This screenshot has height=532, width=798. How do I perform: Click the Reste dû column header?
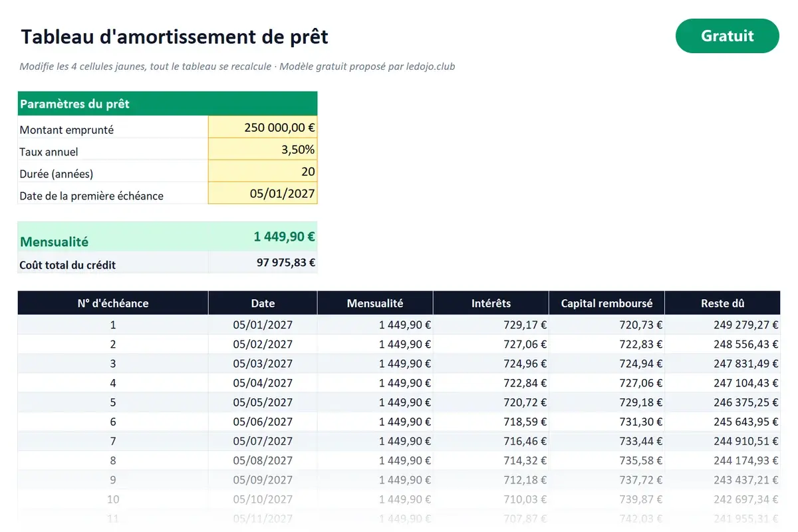722,303
